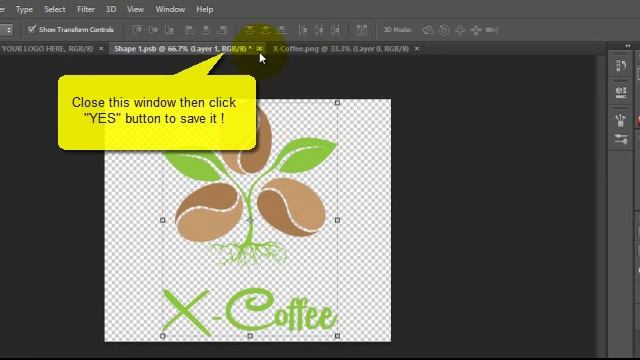Image resolution: width=640 pixels, height=360 pixels.
Task: Click the middle-left transform handle
Action: [162, 220]
